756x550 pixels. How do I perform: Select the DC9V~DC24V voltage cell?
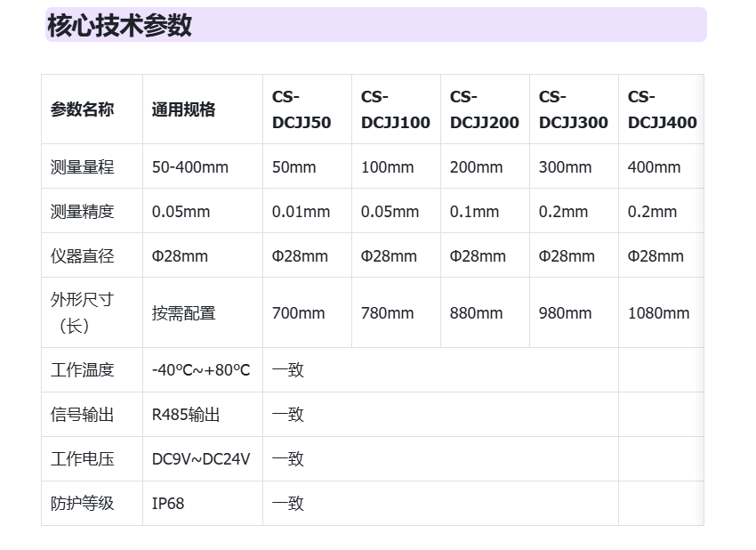click(x=201, y=458)
